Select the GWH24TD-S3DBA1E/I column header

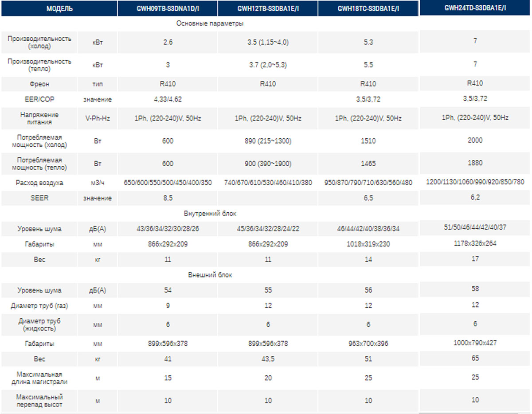pos(475,8)
